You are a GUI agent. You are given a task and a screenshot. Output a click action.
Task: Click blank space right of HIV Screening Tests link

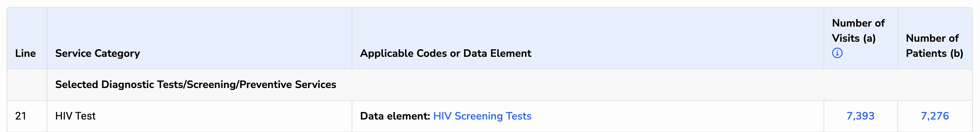677,116
